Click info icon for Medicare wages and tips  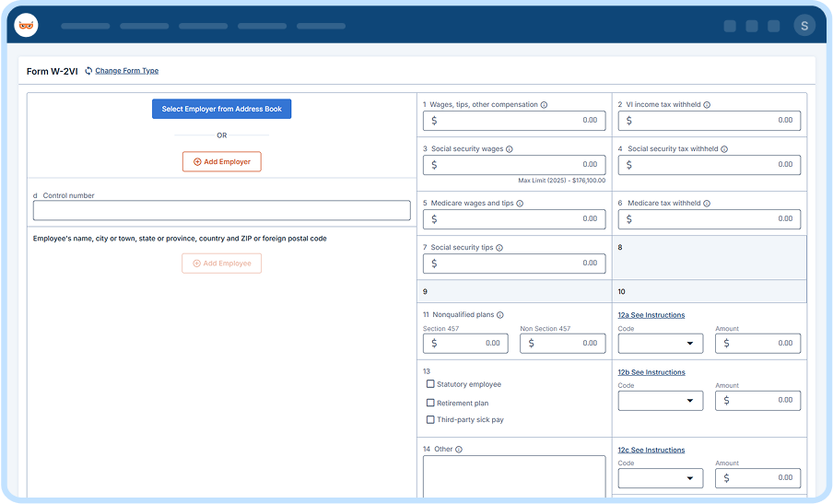tap(520, 204)
